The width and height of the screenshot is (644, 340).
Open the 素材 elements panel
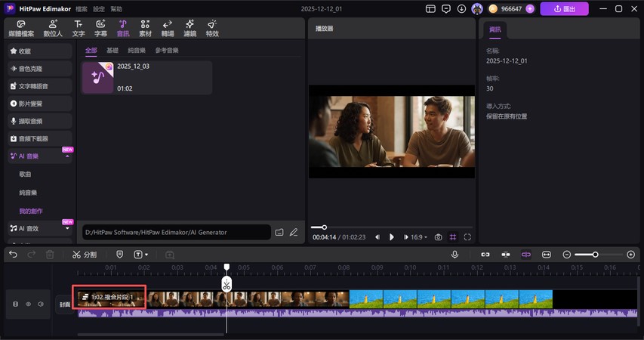click(145, 29)
